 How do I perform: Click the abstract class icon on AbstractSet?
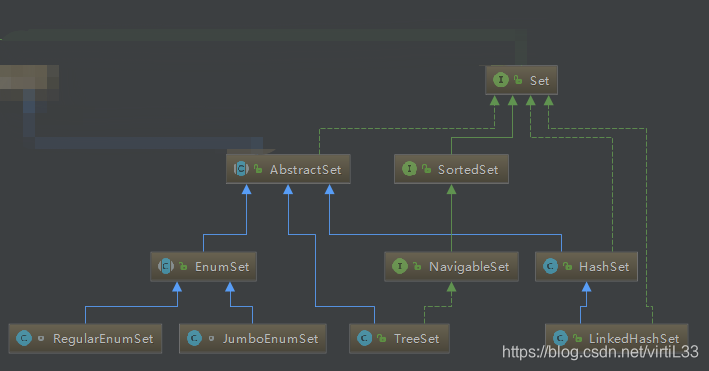point(241,169)
